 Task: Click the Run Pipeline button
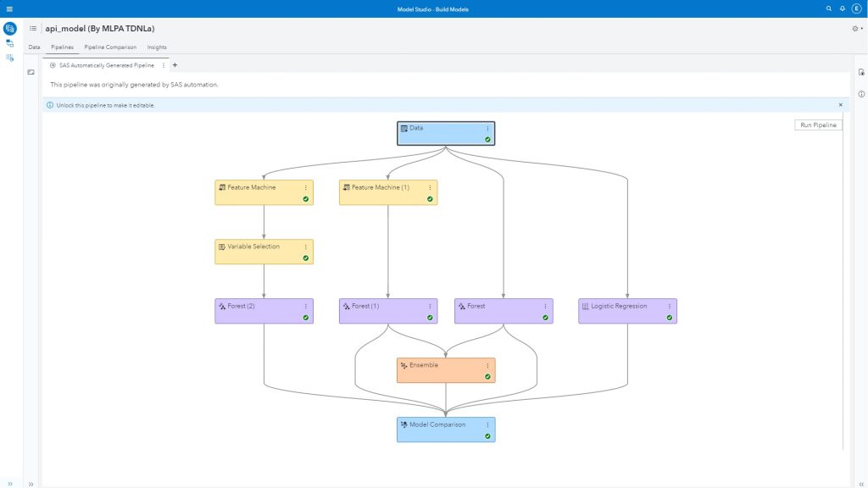coord(816,124)
